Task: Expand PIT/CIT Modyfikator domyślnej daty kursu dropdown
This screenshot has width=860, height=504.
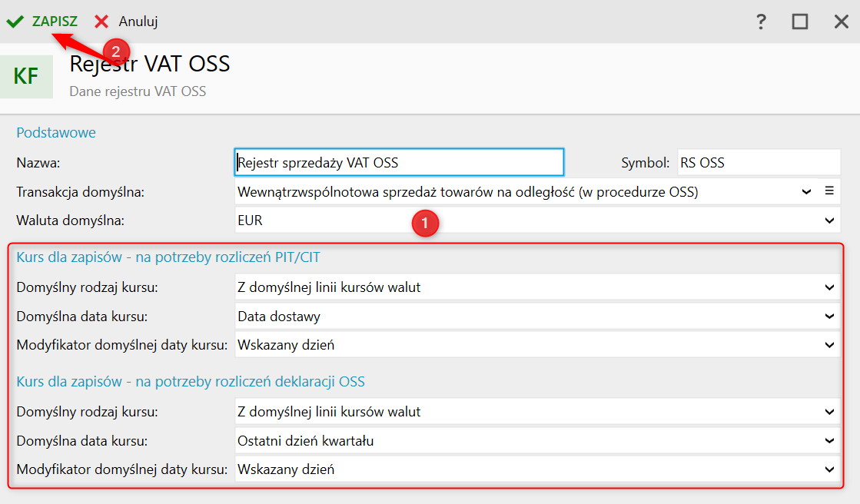Action: [x=829, y=345]
